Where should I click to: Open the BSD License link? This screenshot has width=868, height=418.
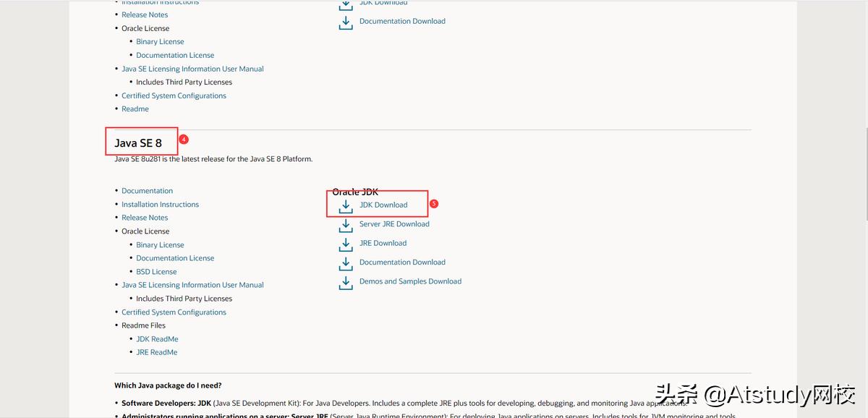[x=156, y=272]
